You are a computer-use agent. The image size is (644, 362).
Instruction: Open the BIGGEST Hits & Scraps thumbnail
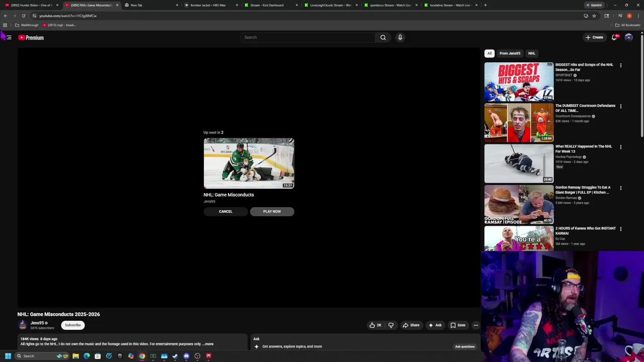tap(519, 81)
